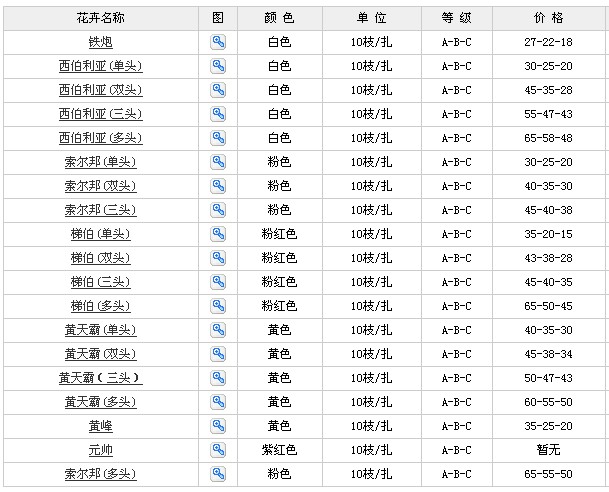Open magnifier icon for 黄天霸(三头)
Screen dimensions: 609x492
point(218,378)
